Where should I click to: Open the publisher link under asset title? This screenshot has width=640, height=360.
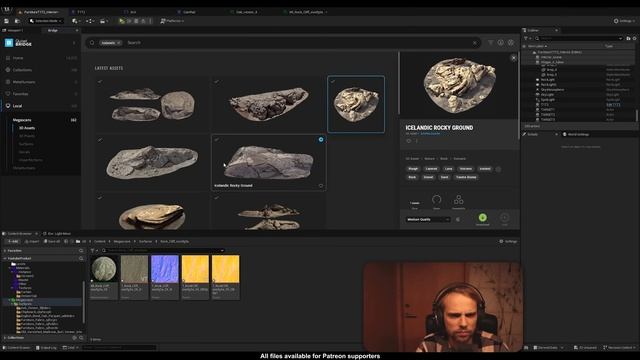tap(430, 133)
